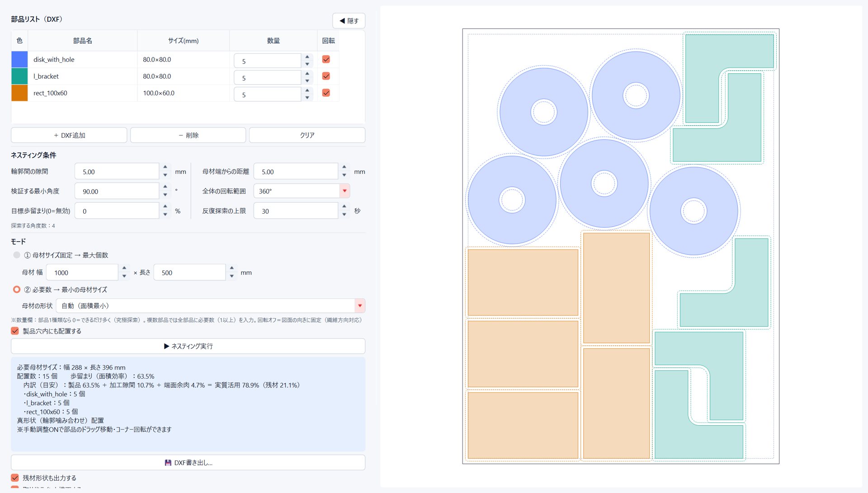Click the 母材 幅 input field
The height and width of the screenshot is (493, 868).
82,272
